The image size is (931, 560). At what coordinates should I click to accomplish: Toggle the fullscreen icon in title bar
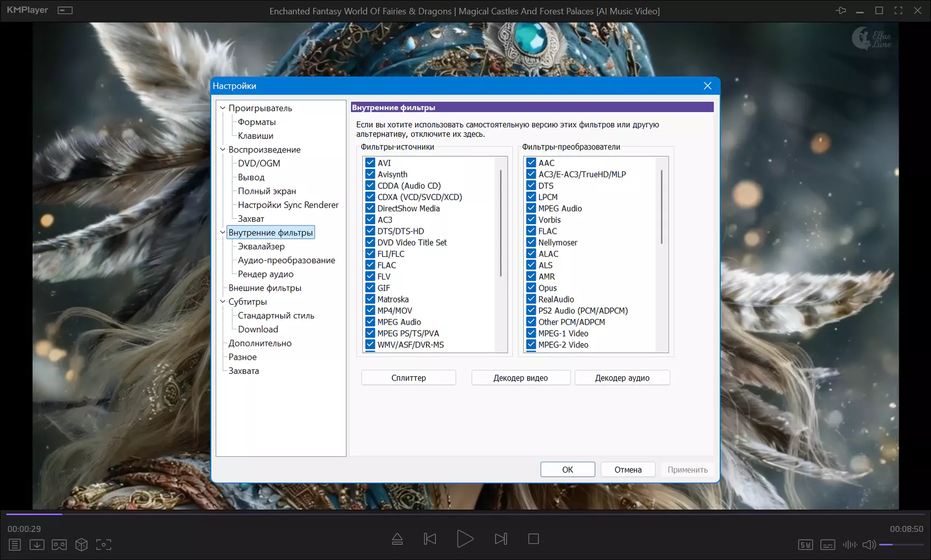tap(898, 10)
